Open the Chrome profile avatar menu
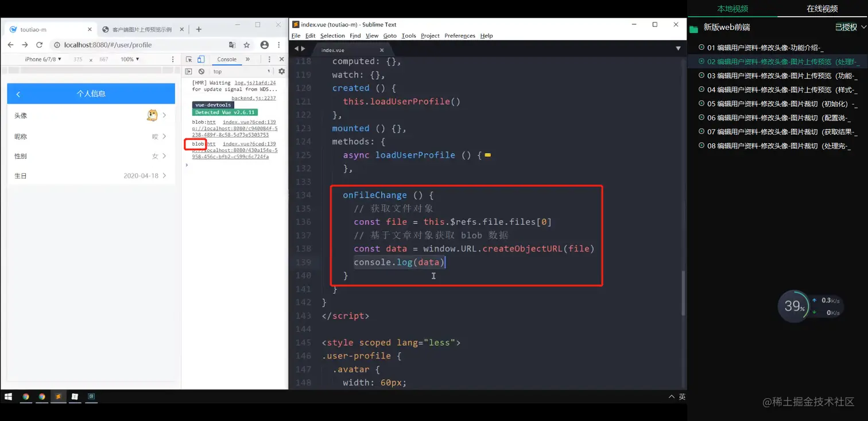 [x=264, y=45]
